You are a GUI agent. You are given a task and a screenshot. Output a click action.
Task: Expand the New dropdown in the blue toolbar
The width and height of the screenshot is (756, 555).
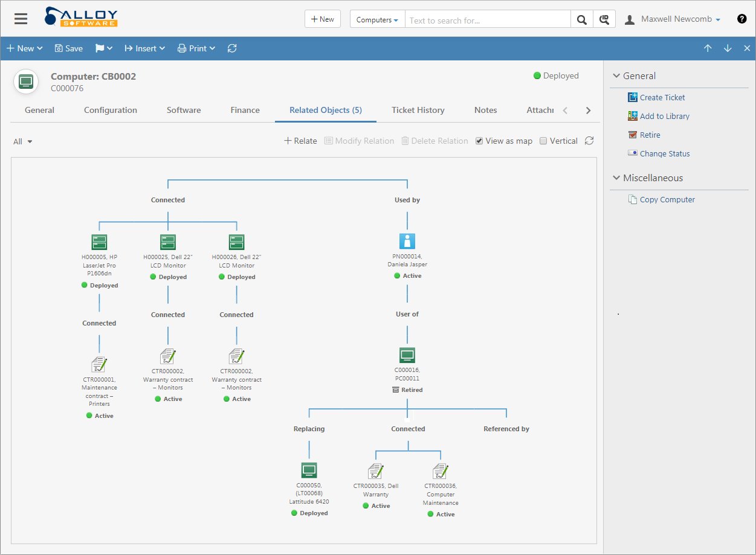pyautogui.click(x=24, y=48)
